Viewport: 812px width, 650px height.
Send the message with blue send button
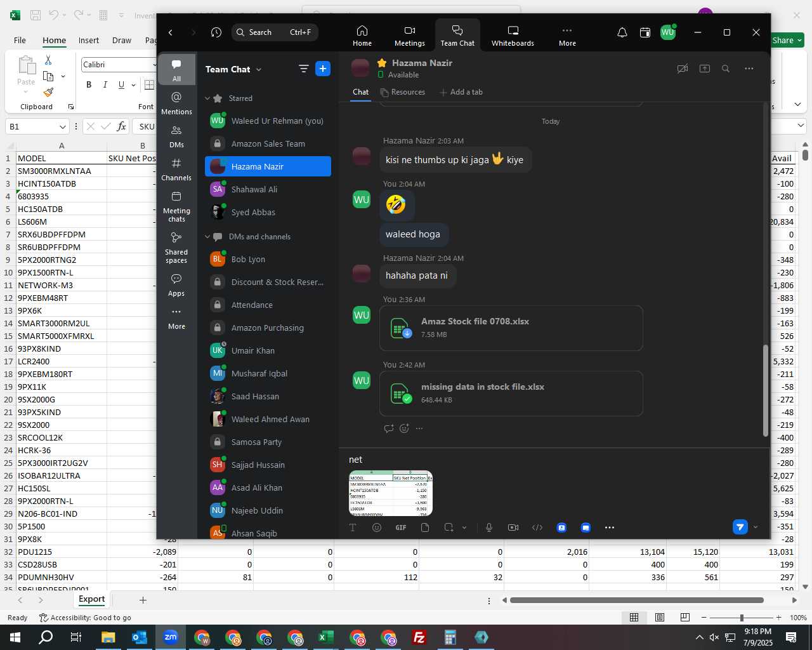pyautogui.click(x=740, y=527)
